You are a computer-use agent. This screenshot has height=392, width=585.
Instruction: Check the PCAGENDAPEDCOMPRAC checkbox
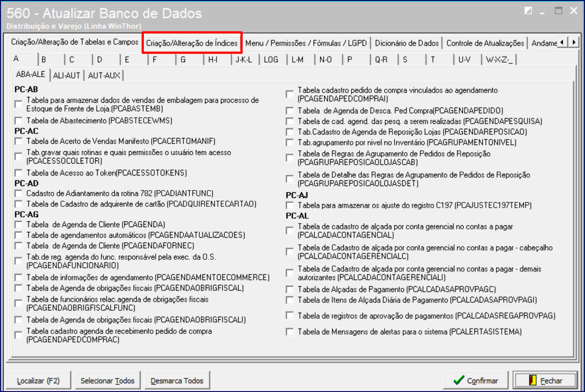(18, 335)
